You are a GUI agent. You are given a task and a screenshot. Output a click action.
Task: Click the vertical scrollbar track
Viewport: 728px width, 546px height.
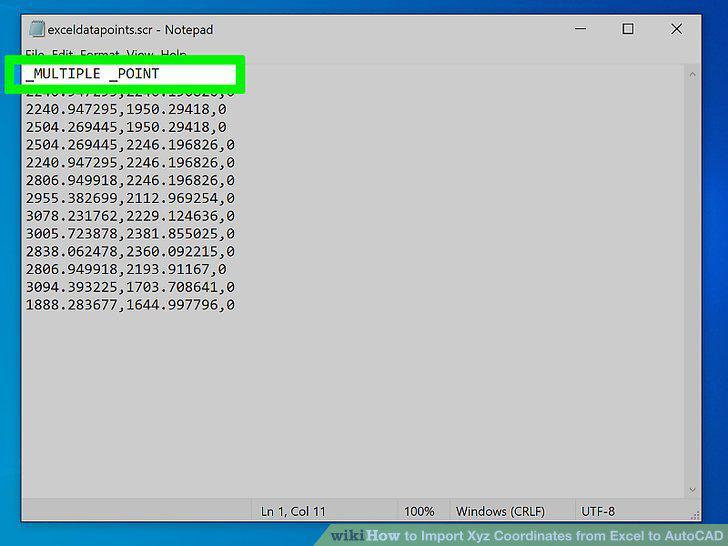click(x=692, y=282)
